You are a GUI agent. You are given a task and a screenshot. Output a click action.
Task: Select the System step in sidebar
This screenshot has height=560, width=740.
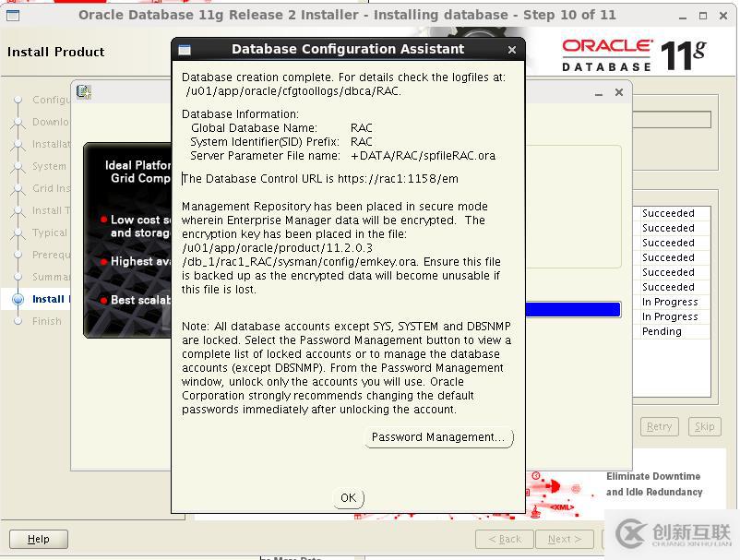click(49, 166)
